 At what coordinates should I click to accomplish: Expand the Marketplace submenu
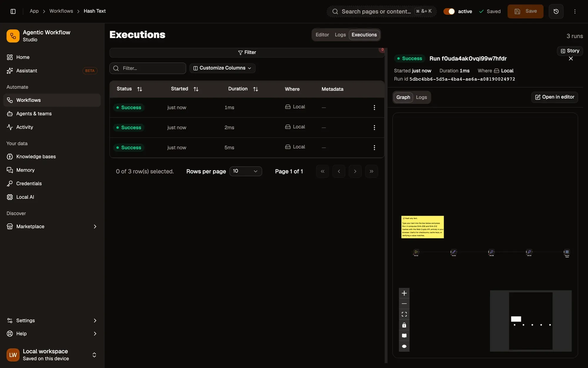[95, 226]
